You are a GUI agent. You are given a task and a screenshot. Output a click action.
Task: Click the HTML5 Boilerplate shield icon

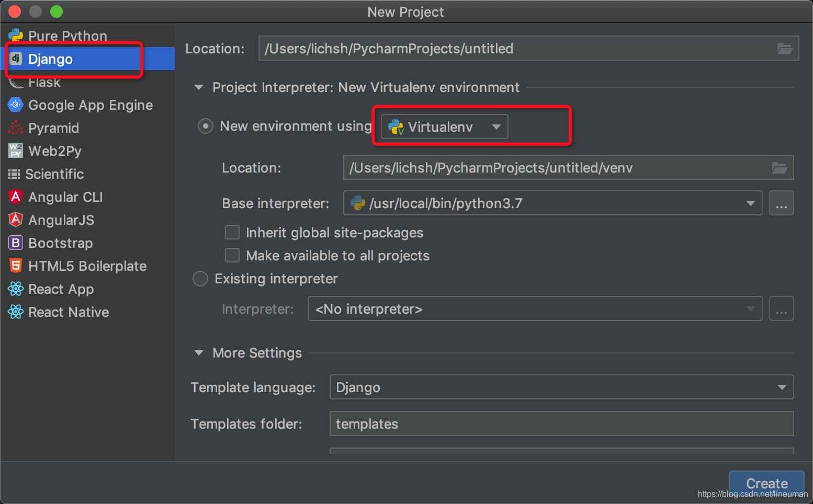[16, 266]
